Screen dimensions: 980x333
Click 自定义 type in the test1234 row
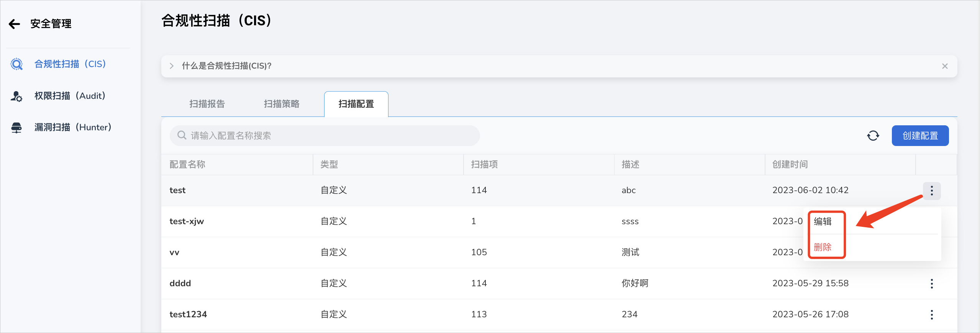click(x=334, y=314)
